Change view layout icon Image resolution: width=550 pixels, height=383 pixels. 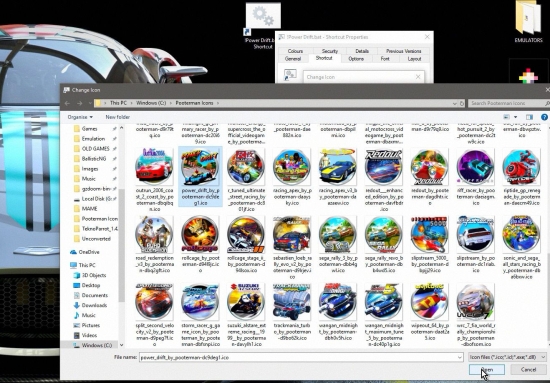(507, 117)
